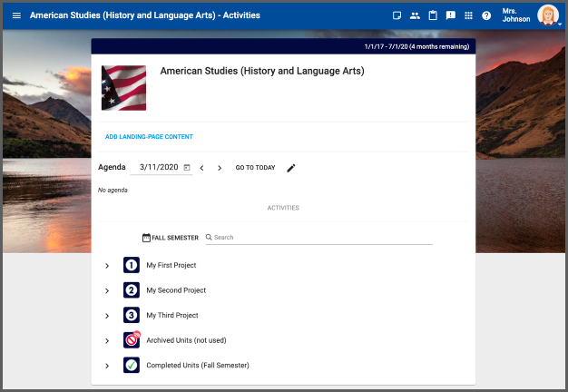Image resolution: width=568 pixels, height=392 pixels.
Task: Open the feedback announcement icon
Action: [451, 15]
